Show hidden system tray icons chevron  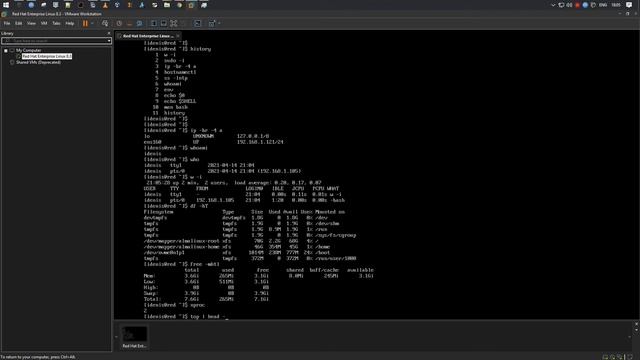pyautogui.click(x=553, y=5)
